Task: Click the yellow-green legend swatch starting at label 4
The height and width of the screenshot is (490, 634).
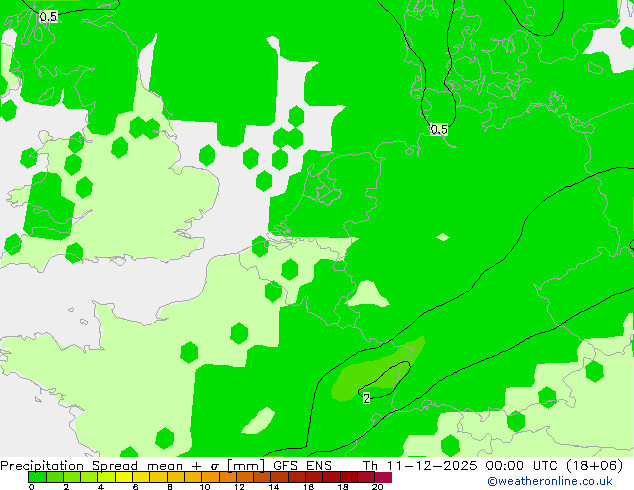Action: [107, 477]
